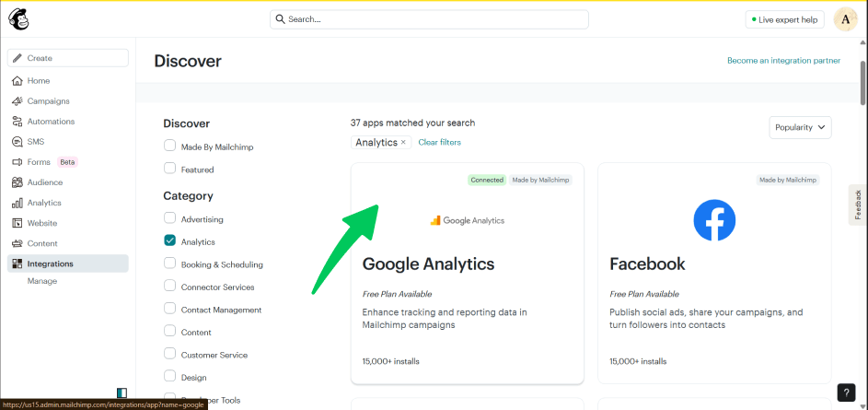Click the Home house icon
The width and height of the screenshot is (868, 410).
pyautogui.click(x=17, y=81)
